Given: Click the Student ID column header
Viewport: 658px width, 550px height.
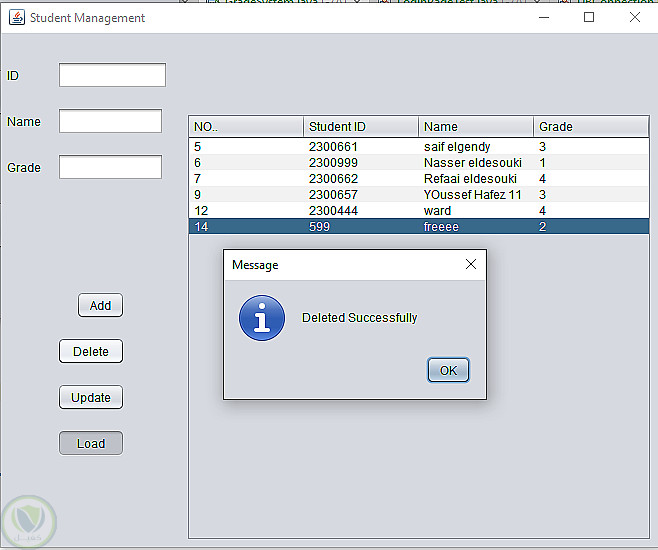Looking at the screenshot, I should tap(361, 127).
